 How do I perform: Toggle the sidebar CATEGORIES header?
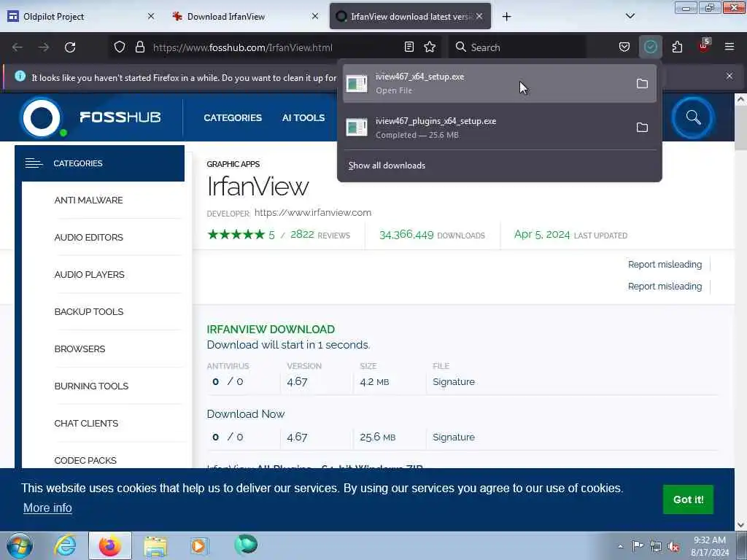tap(99, 163)
